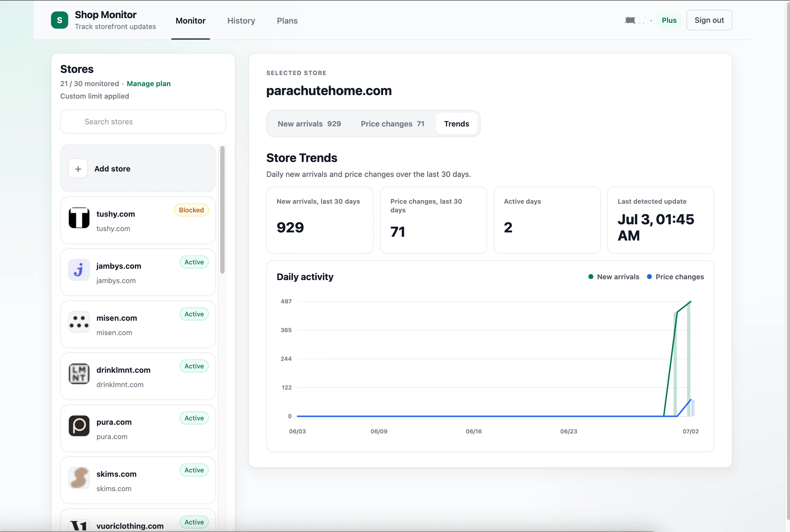
Task: Click the 07/02 date axis label
Action: click(690, 431)
